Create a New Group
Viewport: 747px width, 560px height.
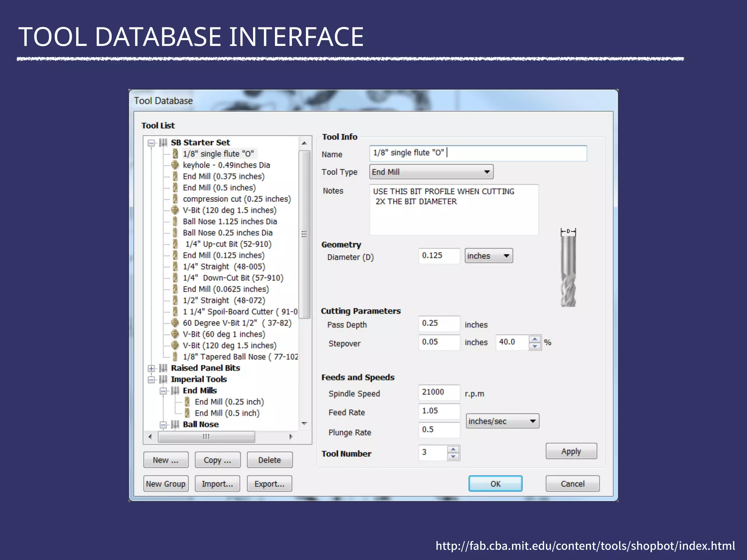[x=166, y=484]
